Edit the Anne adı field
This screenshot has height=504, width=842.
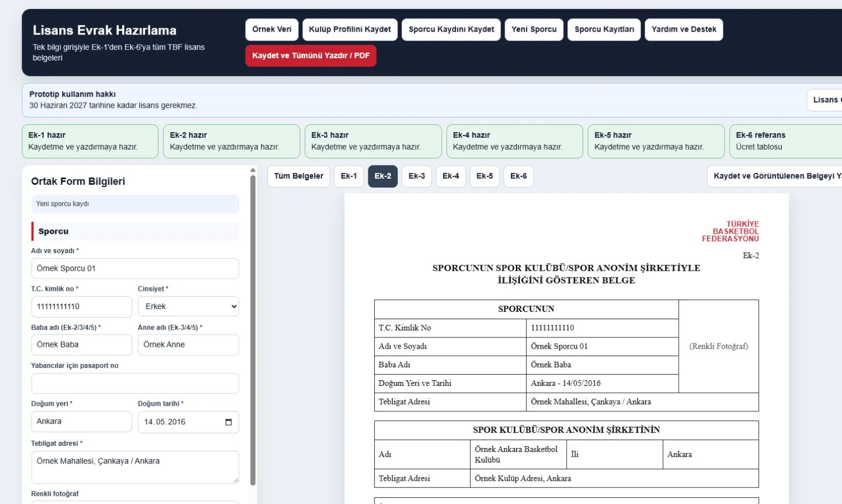coord(188,345)
